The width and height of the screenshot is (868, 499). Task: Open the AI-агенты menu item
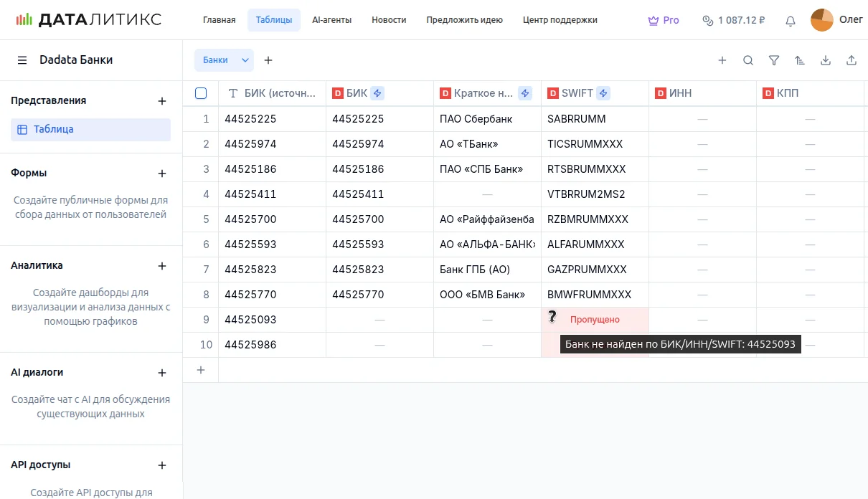point(331,20)
